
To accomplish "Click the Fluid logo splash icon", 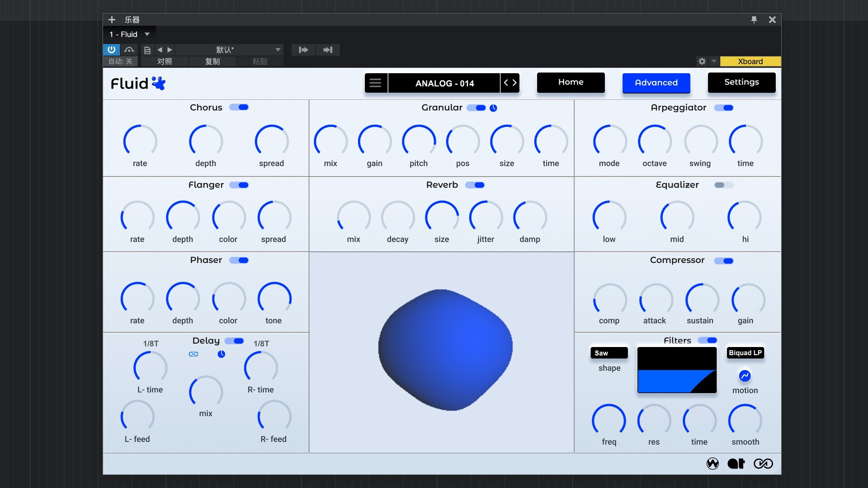I will [159, 83].
